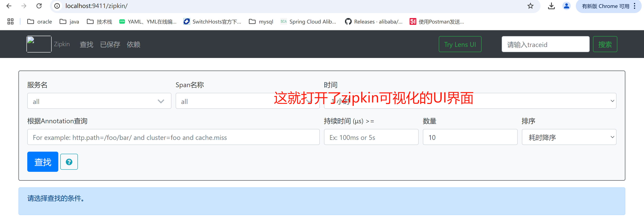Expand the 排序 sort order dropdown
Viewport: 644px width, 222px height.
pyautogui.click(x=569, y=137)
